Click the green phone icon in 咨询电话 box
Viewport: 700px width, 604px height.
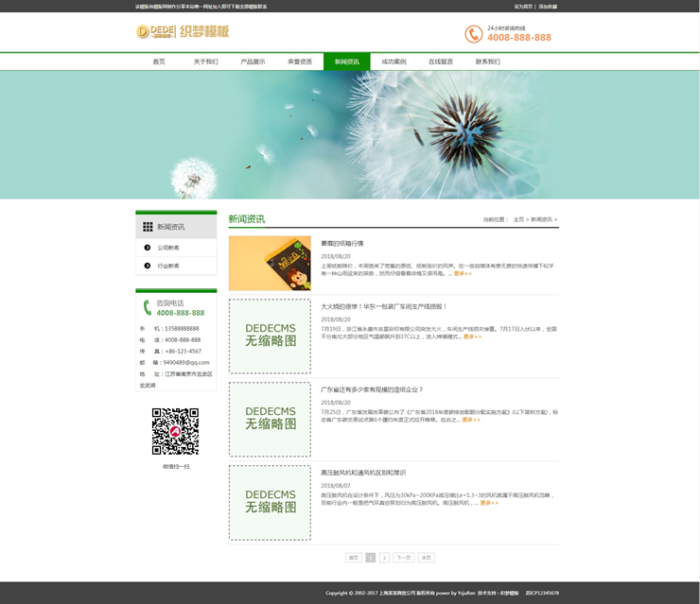(147, 307)
